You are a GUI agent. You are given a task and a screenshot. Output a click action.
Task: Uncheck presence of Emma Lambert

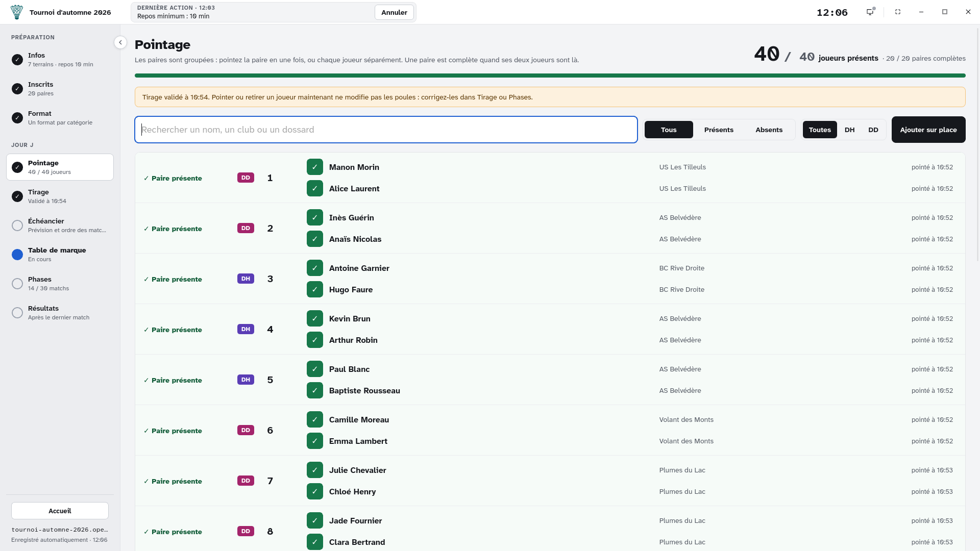click(x=315, y=441)
